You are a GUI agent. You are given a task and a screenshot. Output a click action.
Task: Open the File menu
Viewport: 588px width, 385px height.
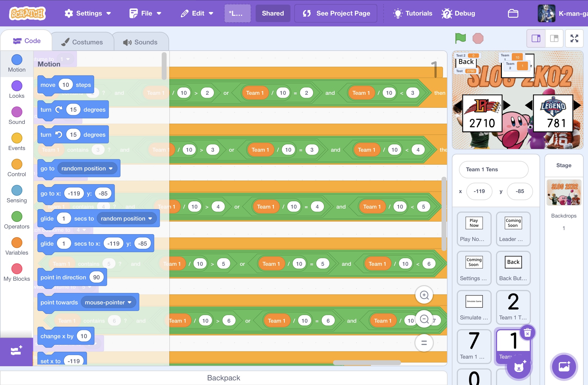[145, 13]
